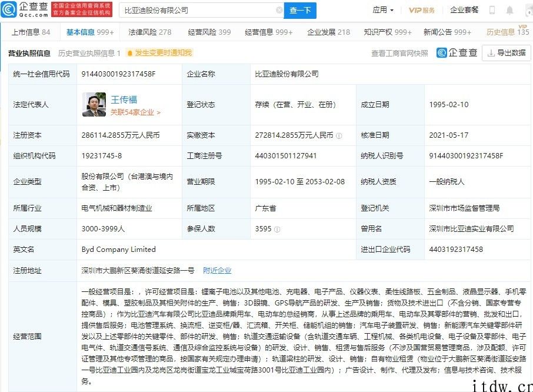The width and height of the screenshot is (533, 392).
Task: Click 组织机构代码 value 19231745-8
Action: [102, 156]
